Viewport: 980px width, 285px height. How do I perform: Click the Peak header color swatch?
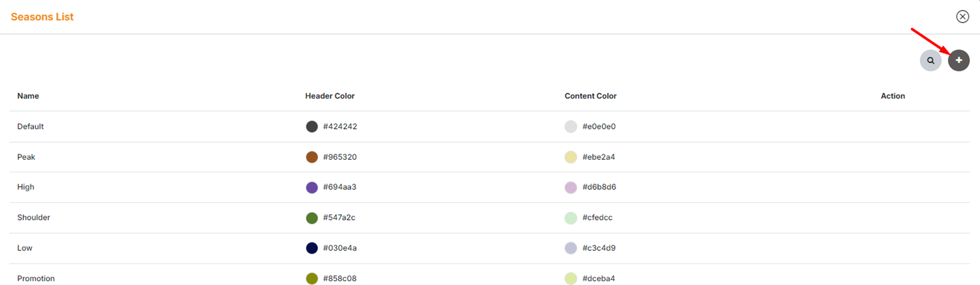coord(312,157)
